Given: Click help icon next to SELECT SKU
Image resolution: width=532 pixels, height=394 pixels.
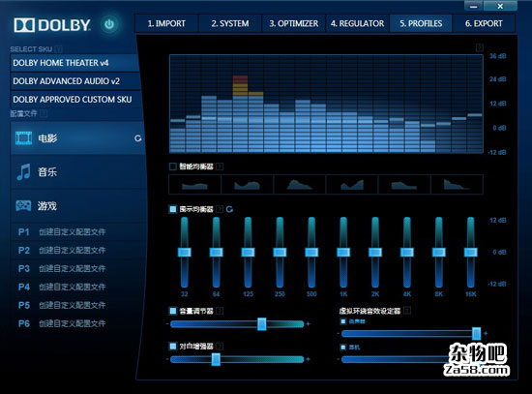Looking at the screenshot, I should (58, 49).
